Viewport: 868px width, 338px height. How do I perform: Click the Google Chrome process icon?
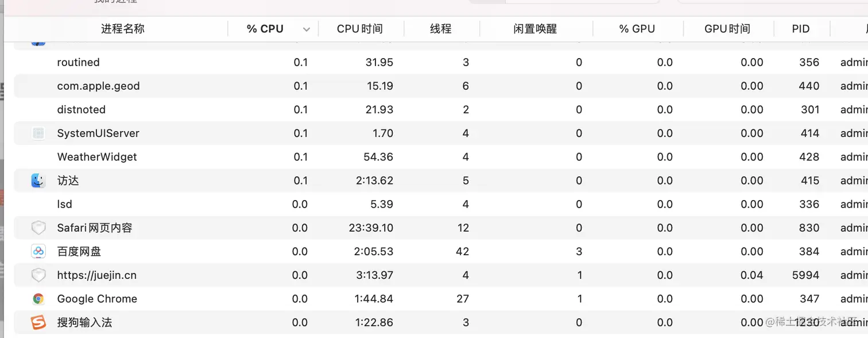[x=38, y=298]
